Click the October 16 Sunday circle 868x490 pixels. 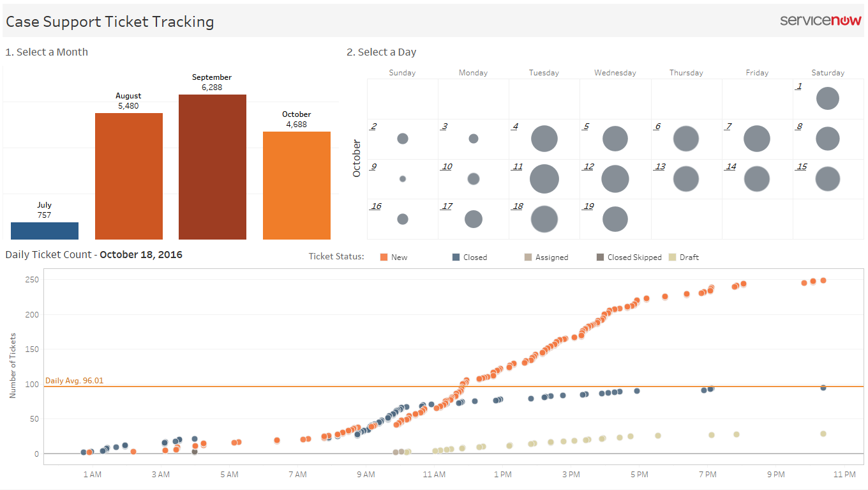(403, 219)
